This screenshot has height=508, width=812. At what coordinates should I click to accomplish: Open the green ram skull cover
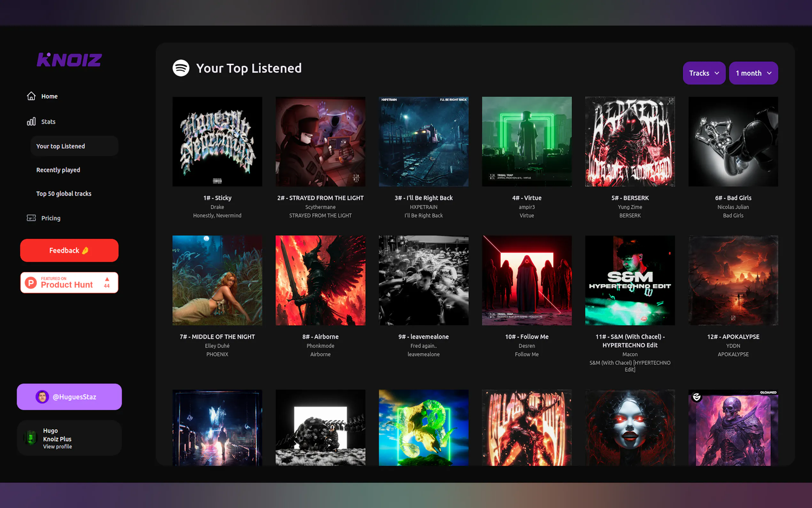pyautogui.click(x=424, y=428)
